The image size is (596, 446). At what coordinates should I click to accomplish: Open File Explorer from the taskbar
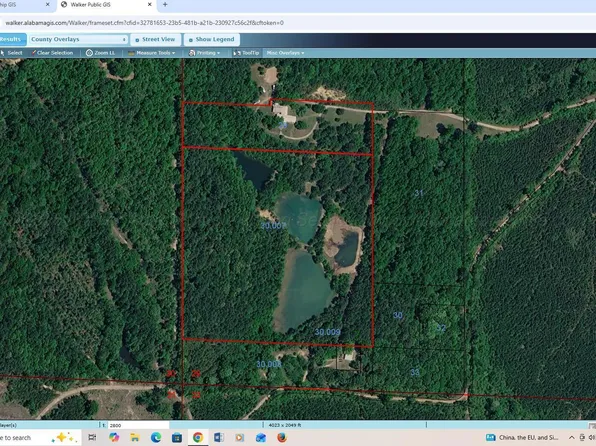135,438
